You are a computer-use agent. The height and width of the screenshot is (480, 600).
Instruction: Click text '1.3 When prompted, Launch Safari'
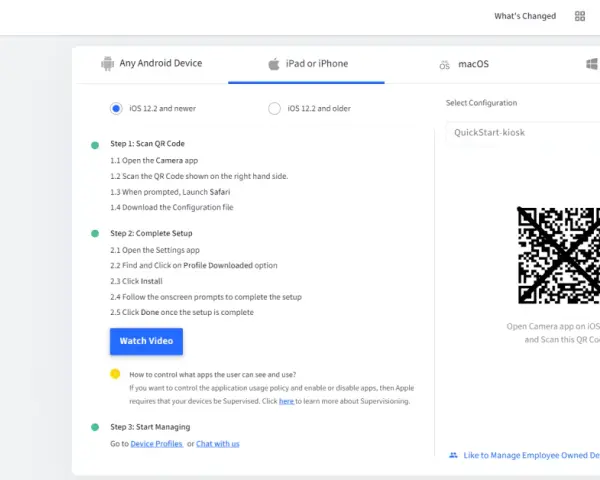coord(170,192)
